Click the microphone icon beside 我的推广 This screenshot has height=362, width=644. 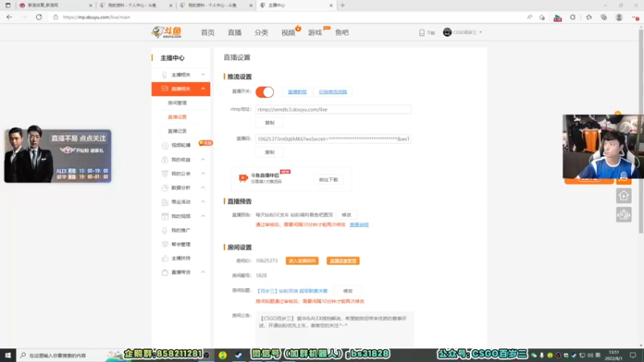pyautogui.click(x=164, y=230)
